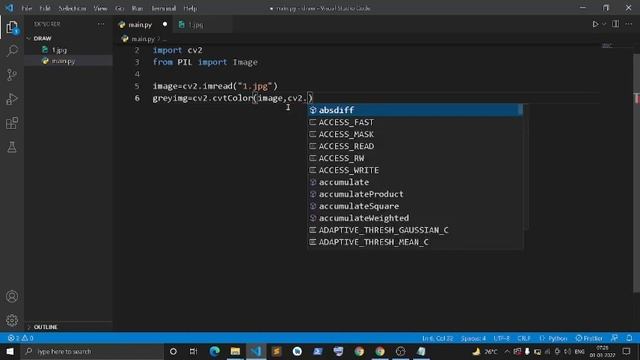Choose accumulateSquare from the suggestion list
Image resolution: width=640 pixels, height=360 pixels.
tap(415, 206)
